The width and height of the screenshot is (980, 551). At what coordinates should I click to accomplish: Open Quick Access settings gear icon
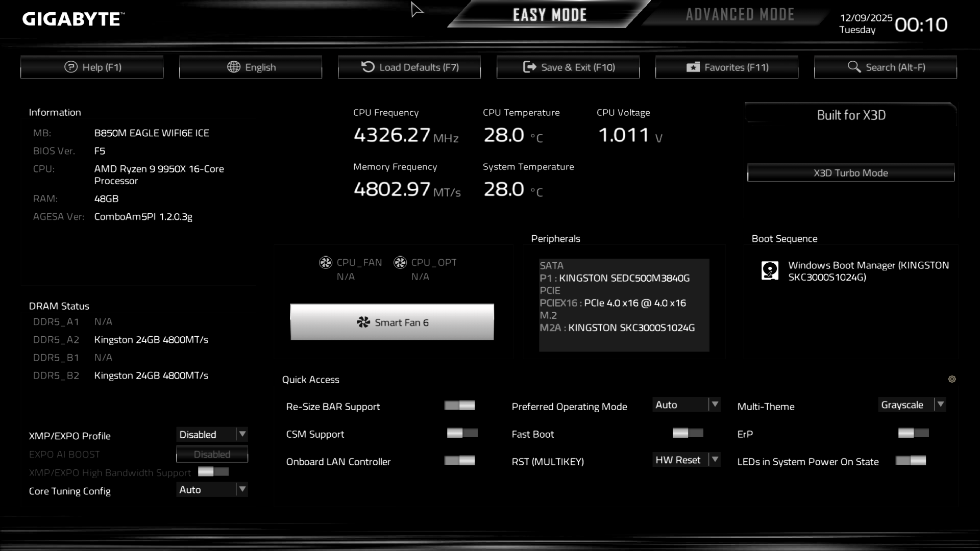click(951, 379)
